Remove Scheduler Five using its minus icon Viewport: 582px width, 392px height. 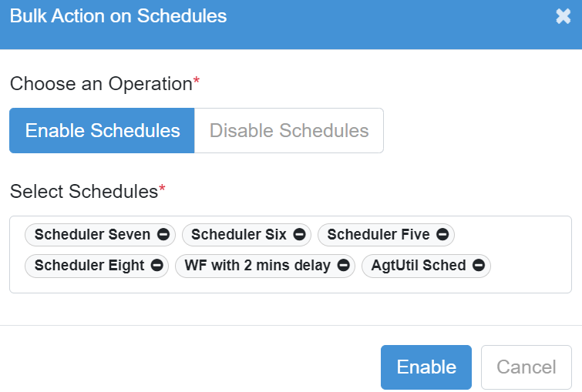click(442, 234)
